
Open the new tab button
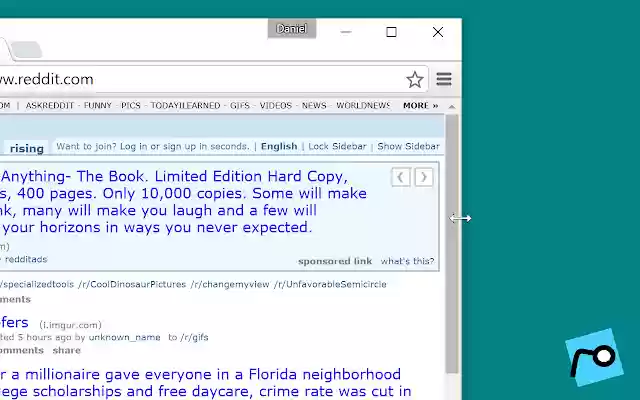coord(27,50)
